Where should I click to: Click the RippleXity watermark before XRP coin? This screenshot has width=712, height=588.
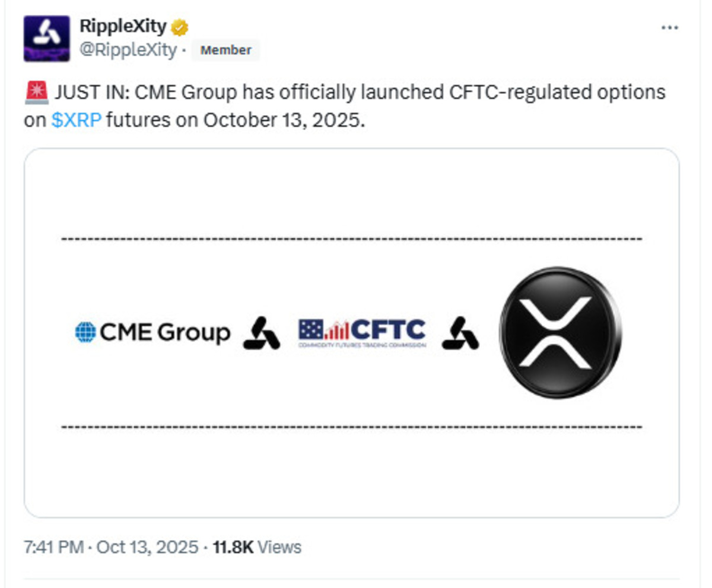(460, 333)
